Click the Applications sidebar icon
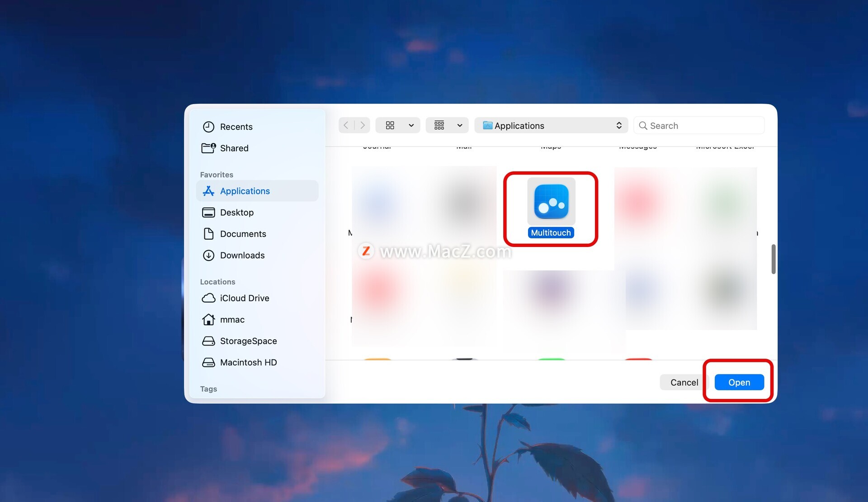 pyautogui.click(x=208, y=191)
